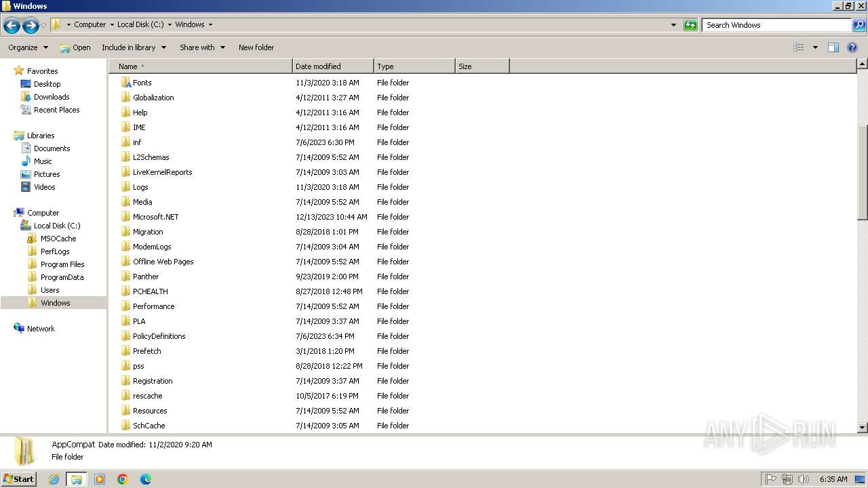The width and height of the screenshot is (868, 488).
Task: Launch Internet Explorer from taskbar
Action: (x=54, y=479)
